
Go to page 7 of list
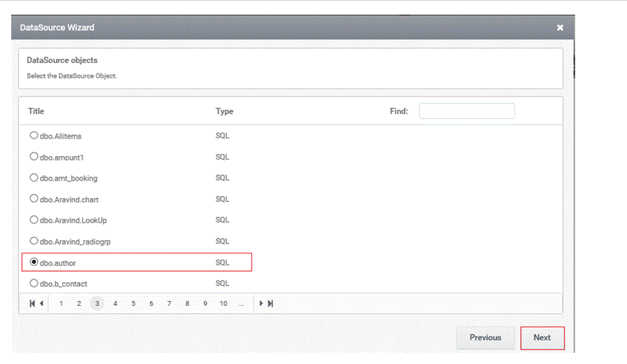(169, 304)
